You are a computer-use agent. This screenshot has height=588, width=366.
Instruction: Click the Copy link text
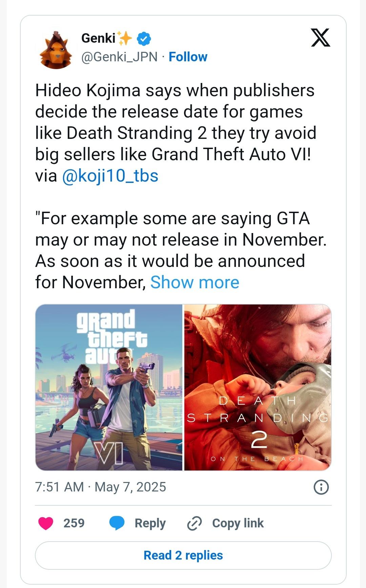pos(238,523)
